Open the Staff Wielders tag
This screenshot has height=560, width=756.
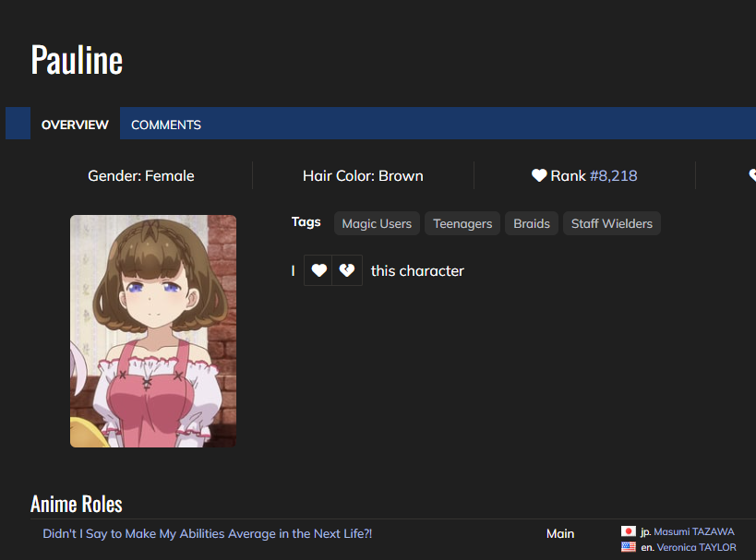coord(611,223)
